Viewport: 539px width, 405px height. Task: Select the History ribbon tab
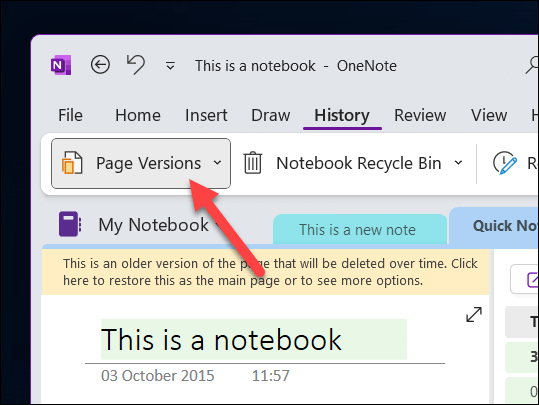point(342,116)
